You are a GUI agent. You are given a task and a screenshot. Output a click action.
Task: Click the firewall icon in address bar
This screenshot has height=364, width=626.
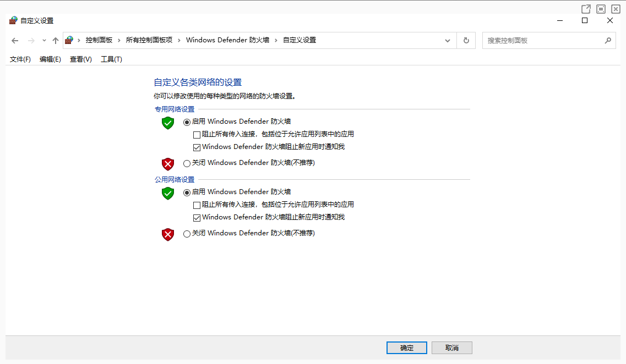pos(69,40)
